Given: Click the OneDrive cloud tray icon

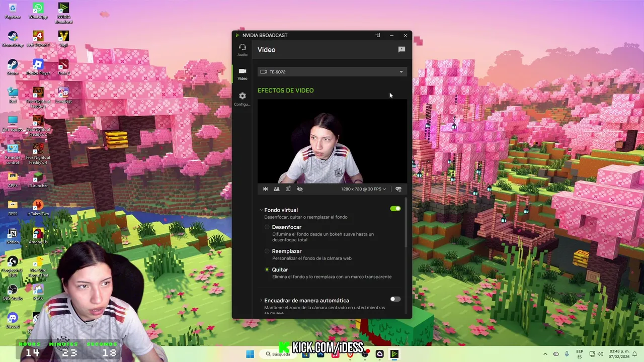Looking at the screenshot, I should pyautogui.click(x=556, y=354).
